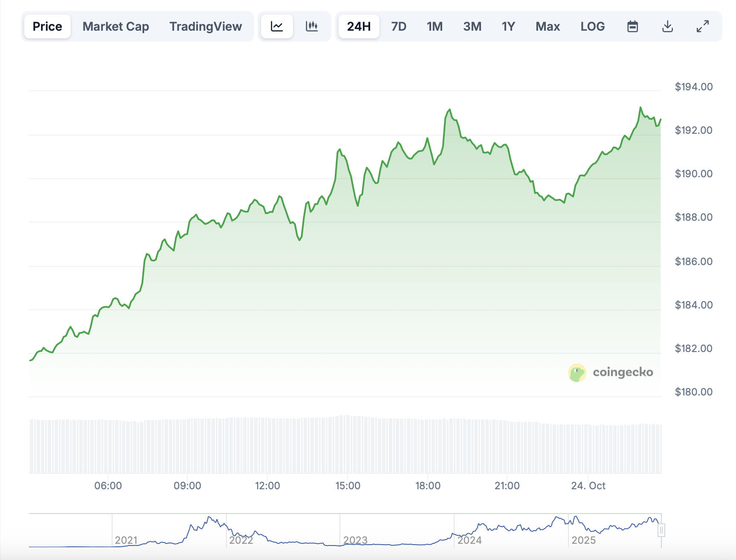Select the 24H time range
The width and height of the screenshot is (736, 560).
359,26
